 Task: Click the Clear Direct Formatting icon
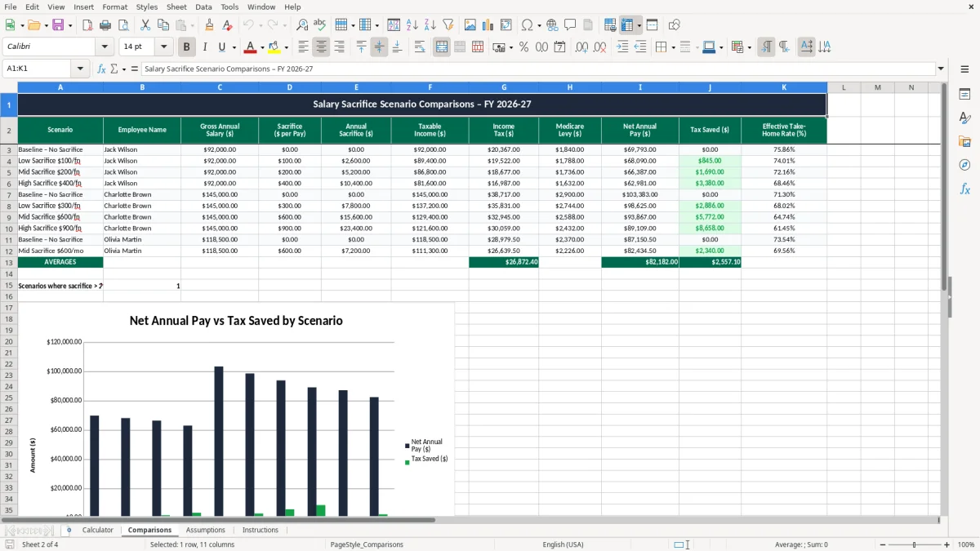point(227,25)
